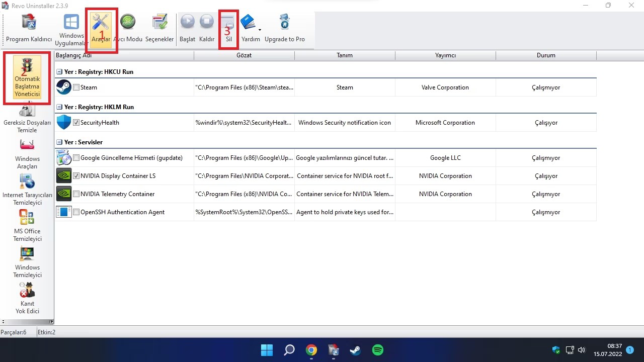The height and width of the screenshot is (362, 644).
Task: Sort by the Durum column header
Action: [546, 55]
